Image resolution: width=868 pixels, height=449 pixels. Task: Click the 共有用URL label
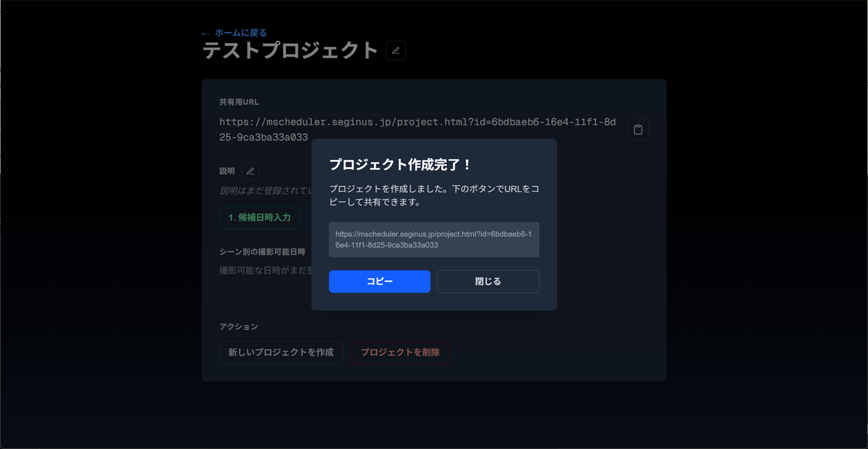click(x=239, y=102)
